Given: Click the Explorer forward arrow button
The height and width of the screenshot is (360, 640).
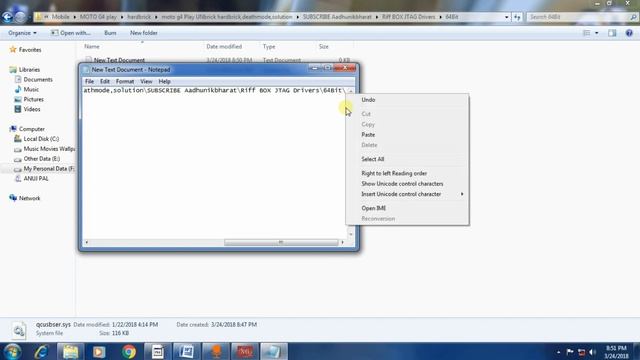Looking at the screenshot, I should [x=20, y=17].
